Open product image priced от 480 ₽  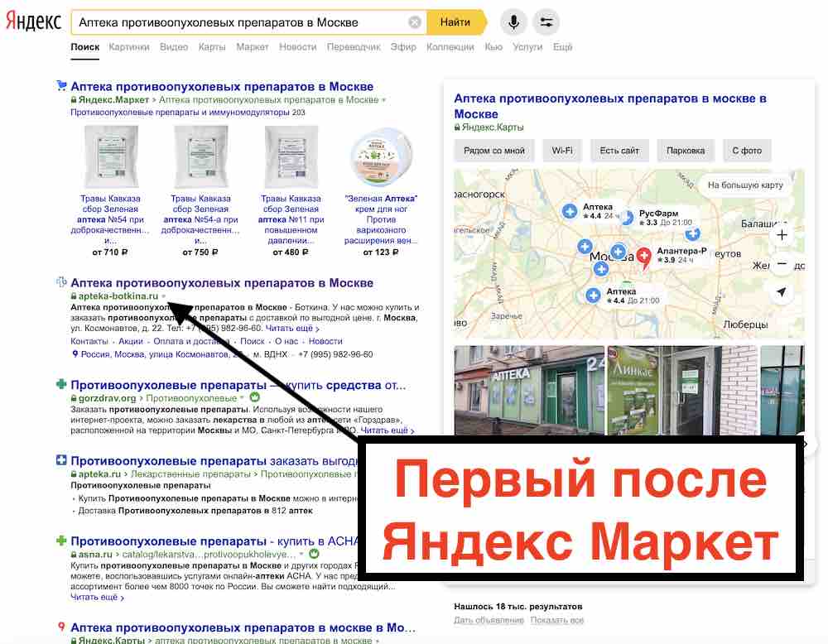click(291, 156)
